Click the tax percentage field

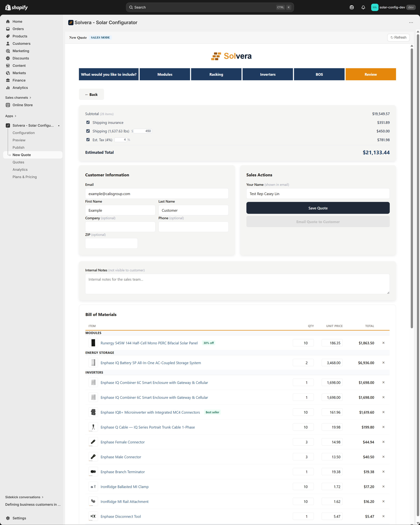121,140
